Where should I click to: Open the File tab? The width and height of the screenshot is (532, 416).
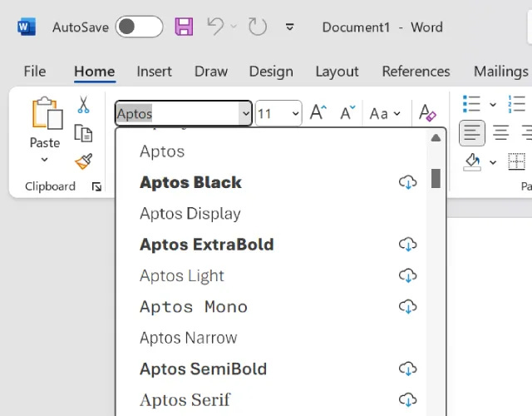point(35,72)
